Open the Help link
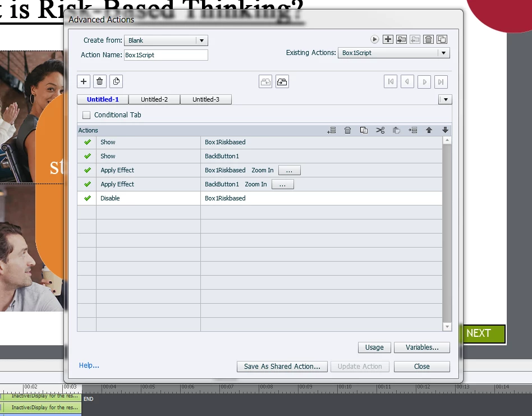Image resolution: width=532 pixels, height=416 pixels. (89, 365)
